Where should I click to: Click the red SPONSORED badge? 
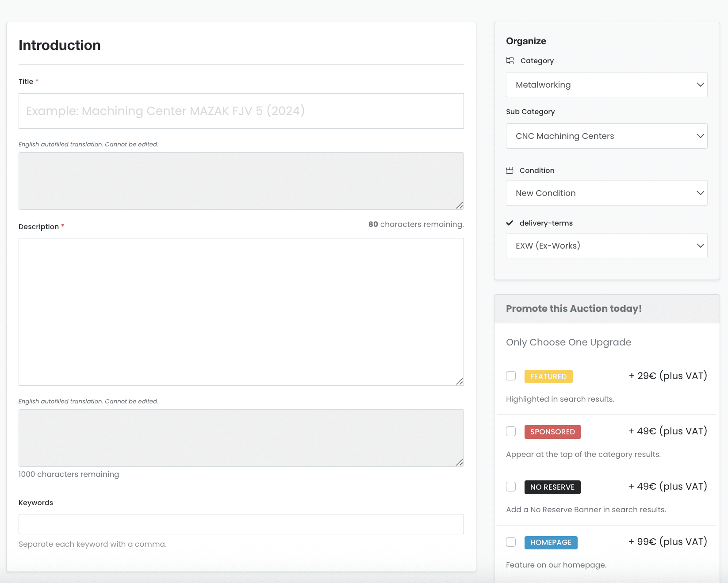tap(552, 432)
